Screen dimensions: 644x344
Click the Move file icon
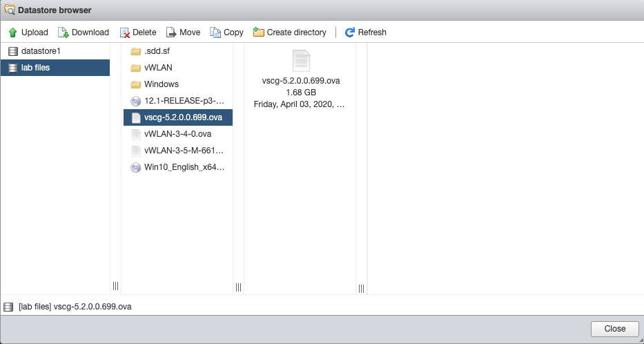pyautogui.click(x=171, y=32)
